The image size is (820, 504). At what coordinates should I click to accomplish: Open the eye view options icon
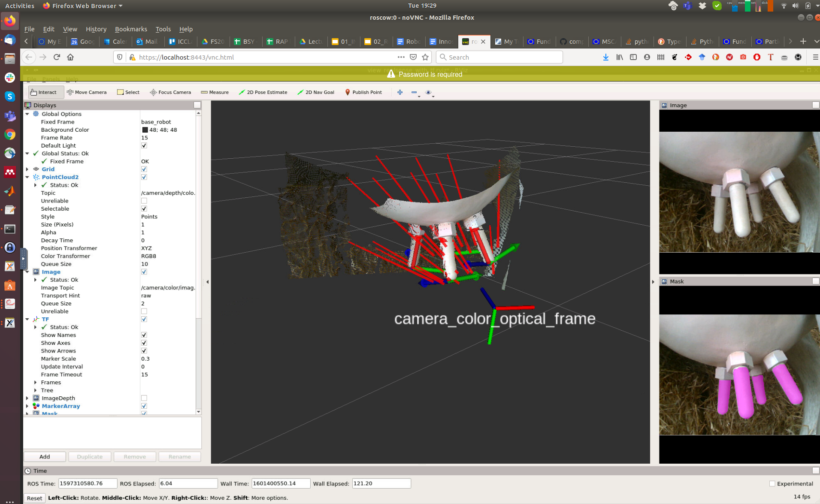tap(428, 92)
